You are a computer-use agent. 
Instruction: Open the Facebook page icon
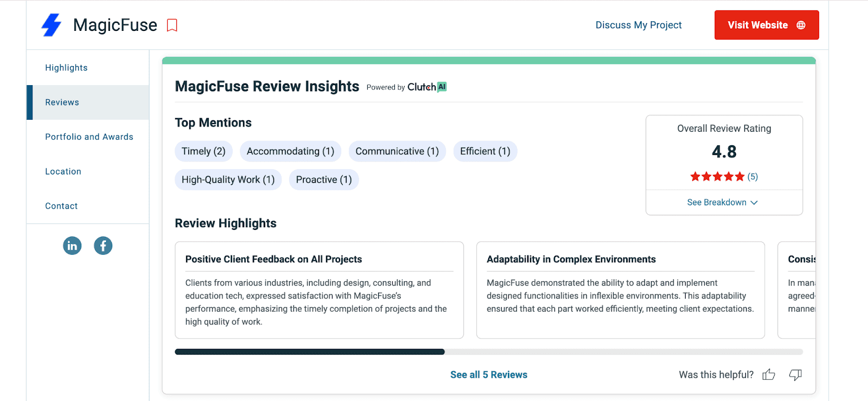pos(103,246)
